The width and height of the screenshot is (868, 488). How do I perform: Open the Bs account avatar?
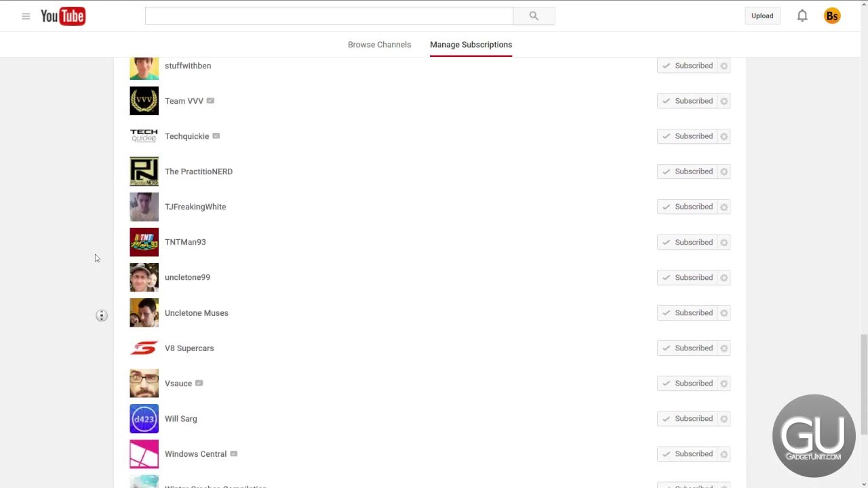point(832,16)
